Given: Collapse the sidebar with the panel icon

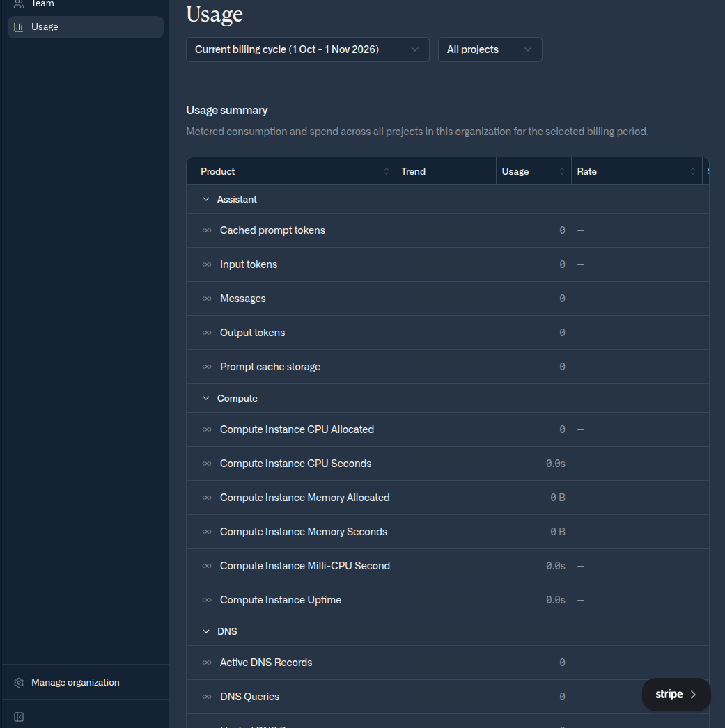Looking at the screenshot, I should [19, 717].
